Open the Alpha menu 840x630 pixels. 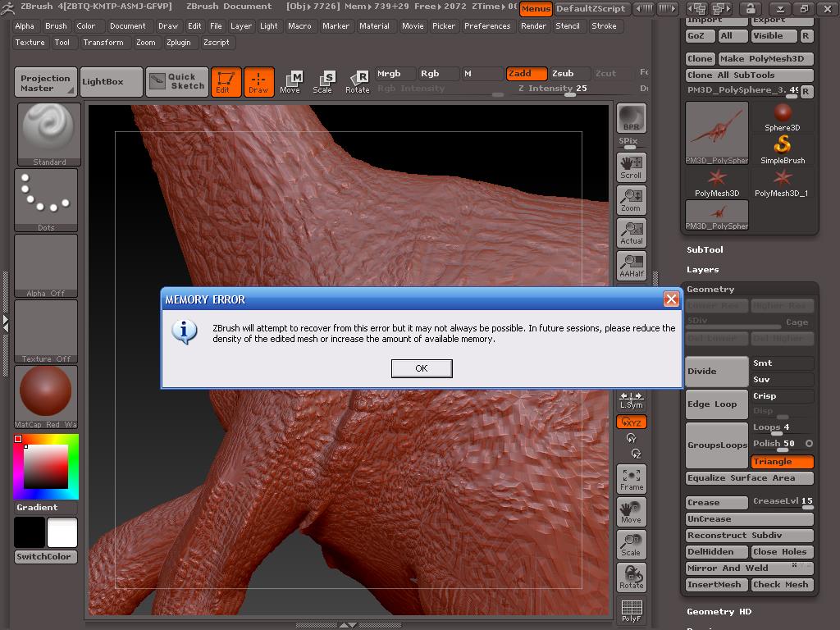pos(25,25)
